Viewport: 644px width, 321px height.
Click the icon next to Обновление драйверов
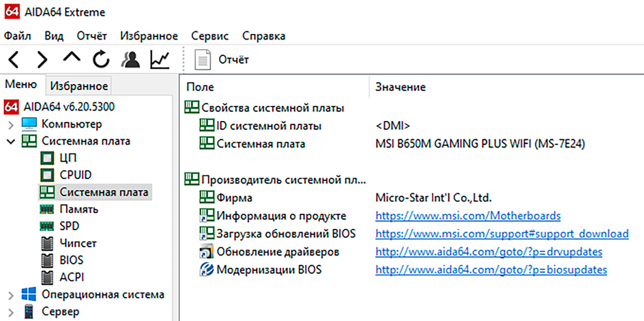[207, 252]
